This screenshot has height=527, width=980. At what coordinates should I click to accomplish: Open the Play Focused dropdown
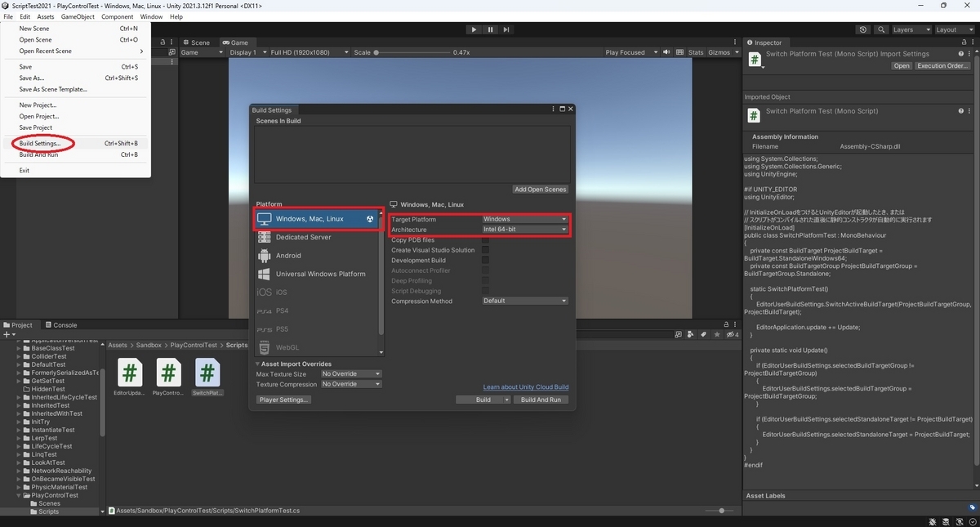[x=630, y=52]
